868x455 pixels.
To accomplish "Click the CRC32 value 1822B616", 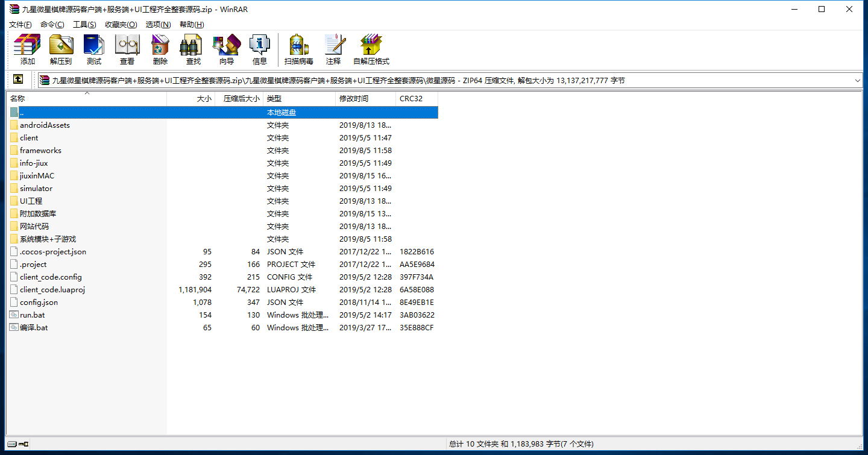I will pyautogui.click(x=417, y=252).
